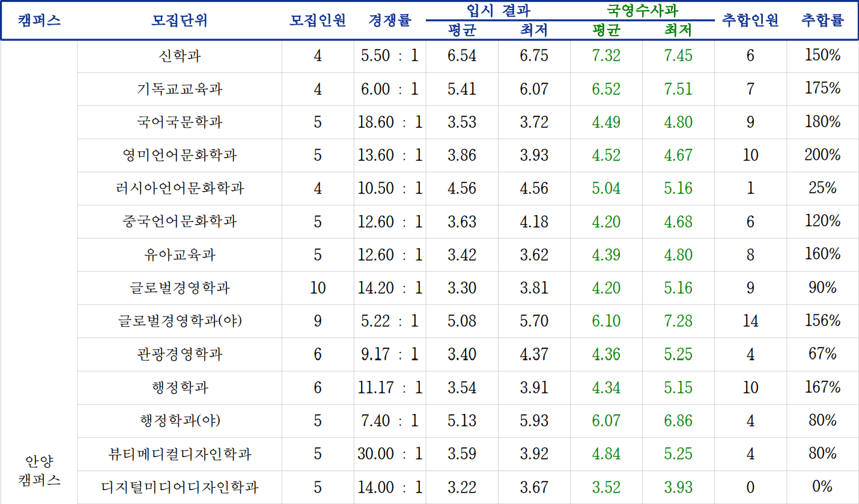Screen dimensions: 859x504
Task: Select the 30.00 : 1 ratio cell
Action: (390, 453)
